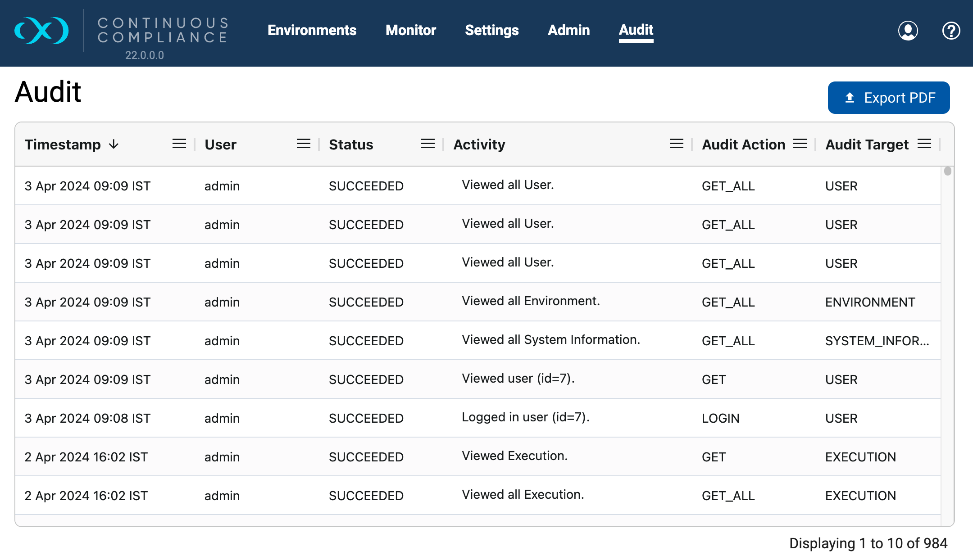Open the Admin navigation tab

coord(568,30)
